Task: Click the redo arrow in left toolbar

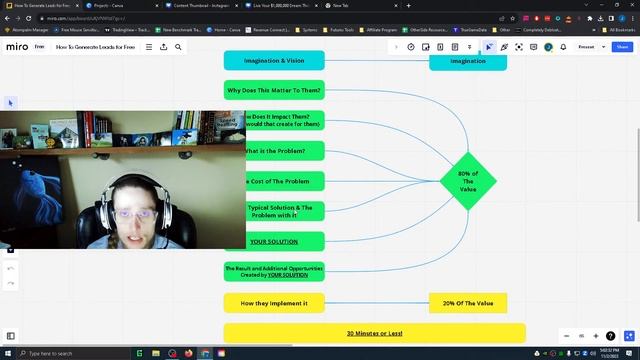Action: [11, 283]
